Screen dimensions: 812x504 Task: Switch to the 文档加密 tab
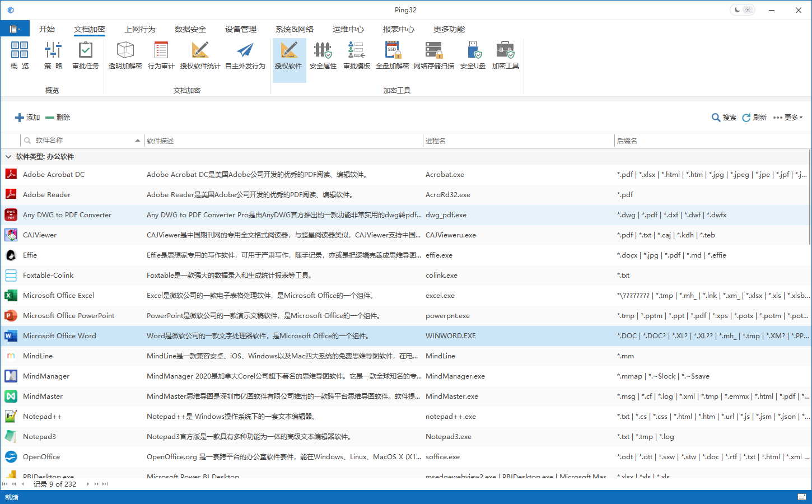(x=90, y=29)
